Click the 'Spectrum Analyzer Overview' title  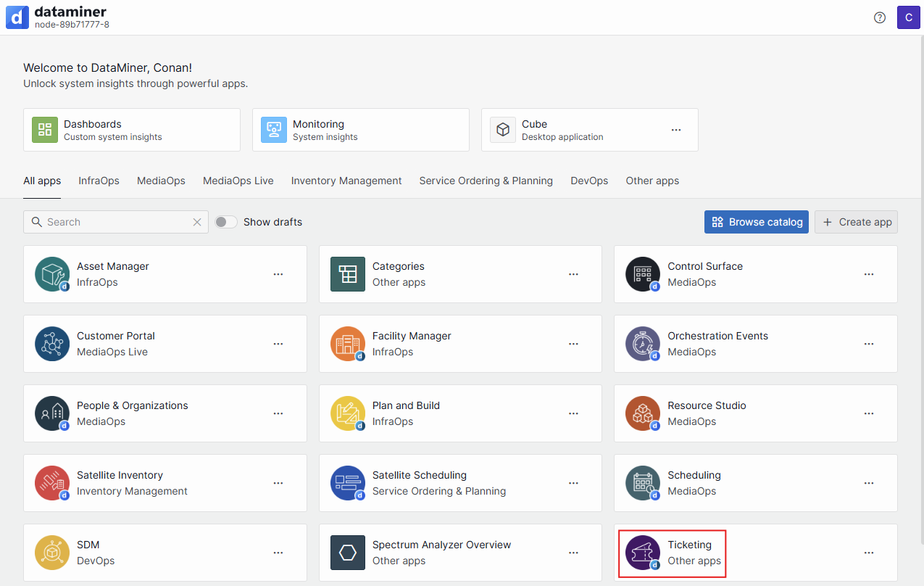pyautogui.click(x=442, y=545)
